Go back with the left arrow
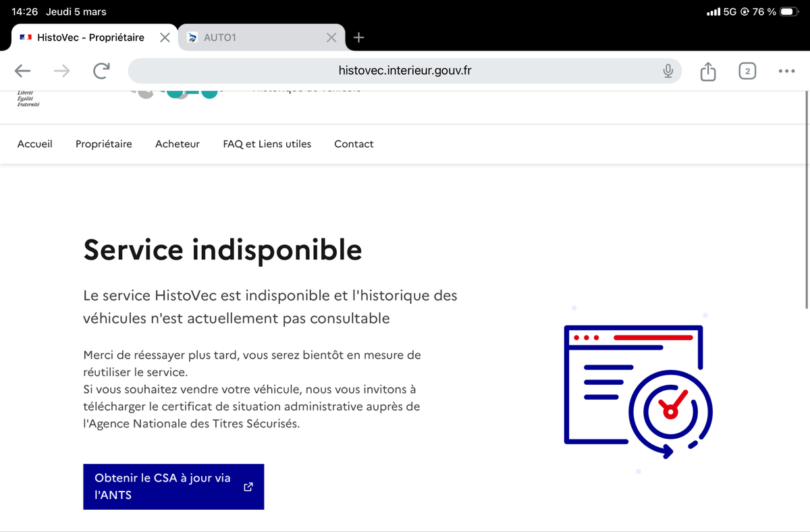This screenshot has height=532, width=810. (x=23, y=71)
